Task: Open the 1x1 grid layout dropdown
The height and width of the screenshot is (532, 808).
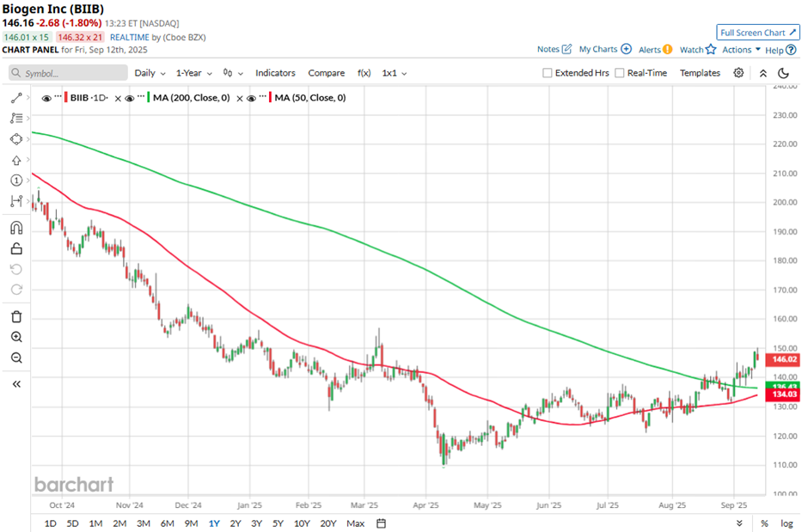Action: point(395,73)
